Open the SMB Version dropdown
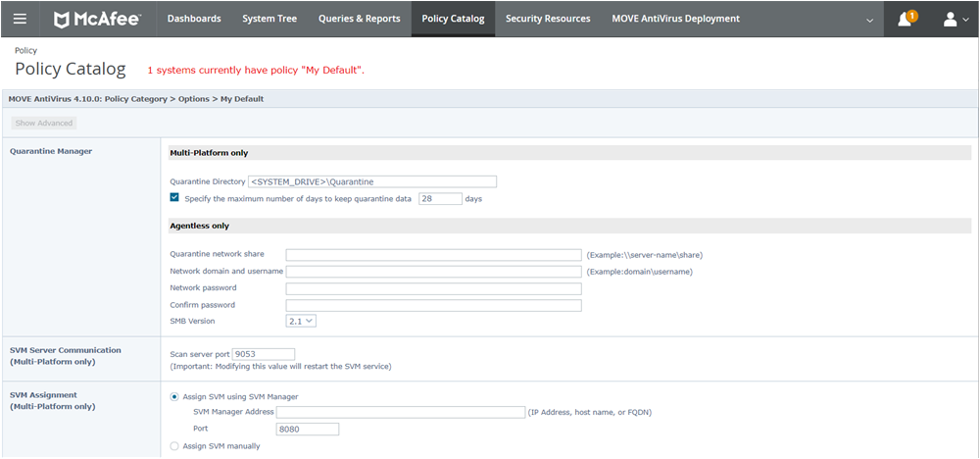Screen dimensions: 980x459 click(x=301, y=321)
